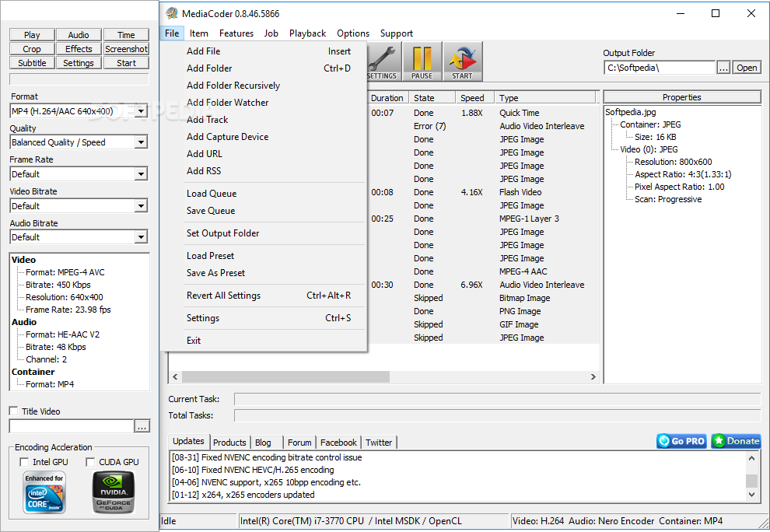Click the Open output folder button
The height and width of the screenshot is (532, 770).
747,68
